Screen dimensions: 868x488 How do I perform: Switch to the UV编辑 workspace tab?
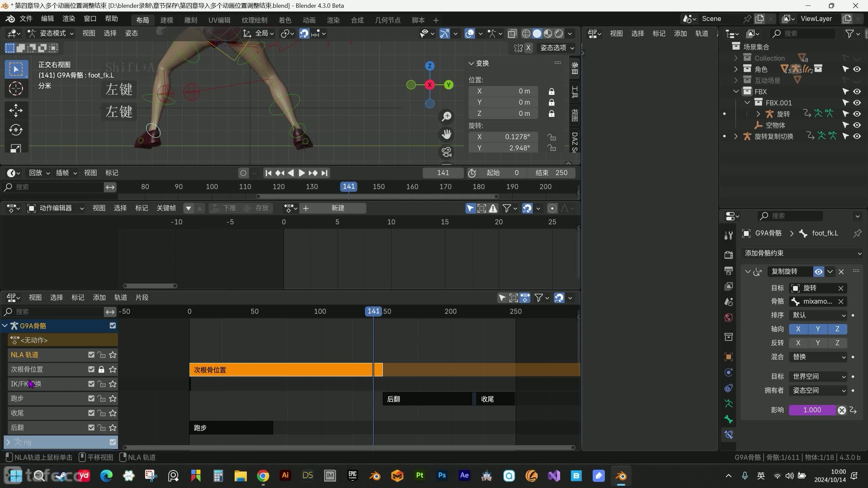coord(219,20)
